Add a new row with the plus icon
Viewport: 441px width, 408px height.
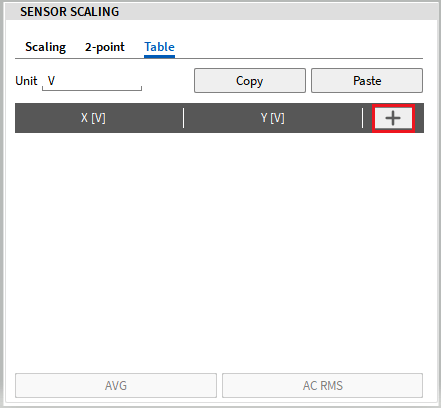coord(393,118)
